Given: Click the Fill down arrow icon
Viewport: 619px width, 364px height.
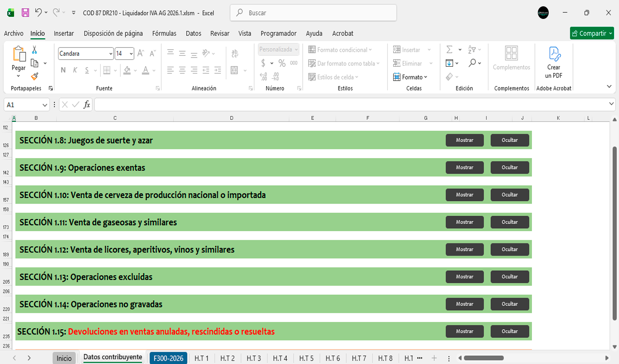Looking at the screenshot, I should click(x=449, y=63).
